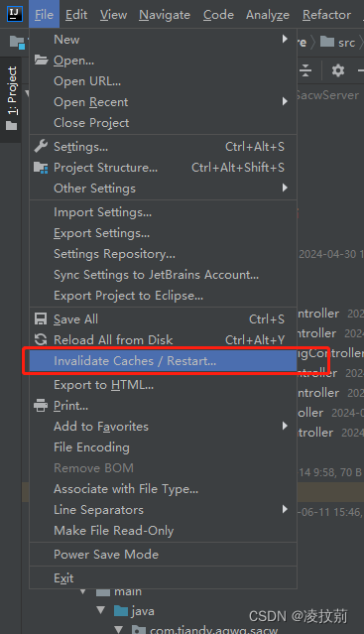Click the collapse all icon beside the gear
This screenshot has width=364, height=634.
pyautogui.click(x=305, y=70)
